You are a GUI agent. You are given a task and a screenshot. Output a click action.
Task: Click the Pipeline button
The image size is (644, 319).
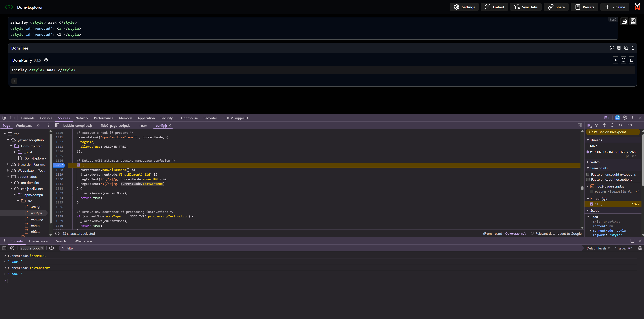[615, 7]
